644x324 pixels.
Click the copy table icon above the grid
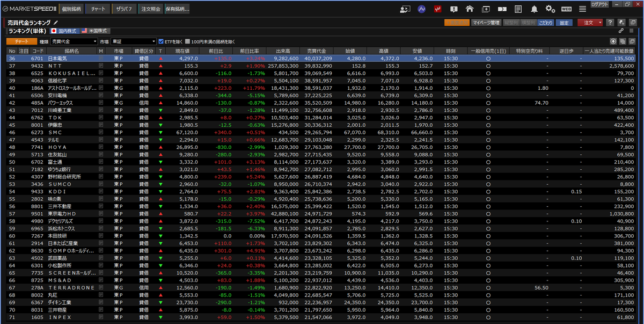click(x=622, y=41)
